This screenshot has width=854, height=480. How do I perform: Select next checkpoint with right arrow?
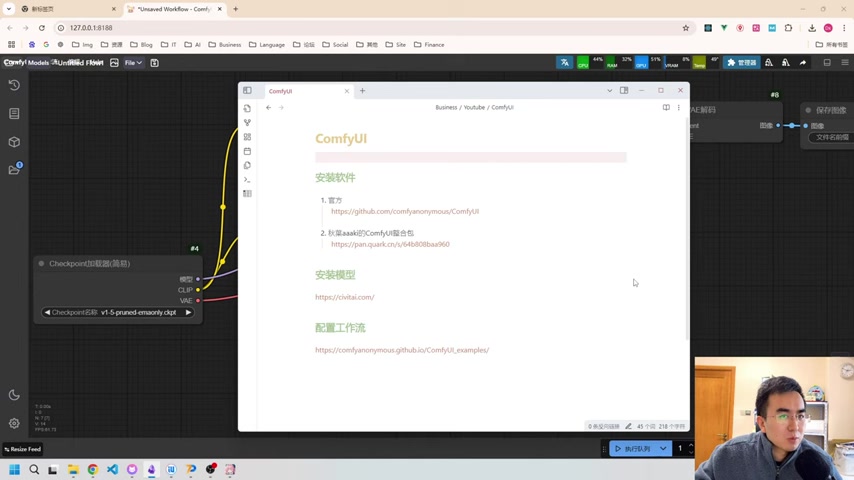[x=188, y=312]
